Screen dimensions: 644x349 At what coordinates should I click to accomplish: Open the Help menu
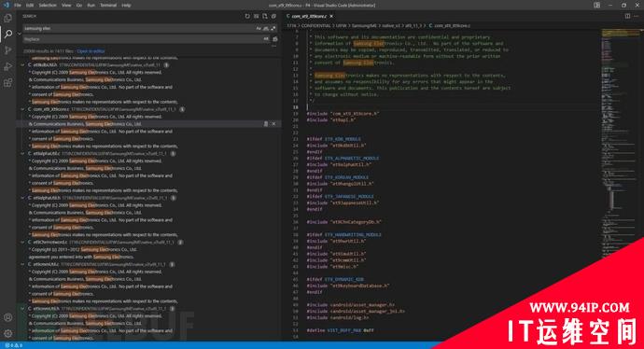coord(126,5)
